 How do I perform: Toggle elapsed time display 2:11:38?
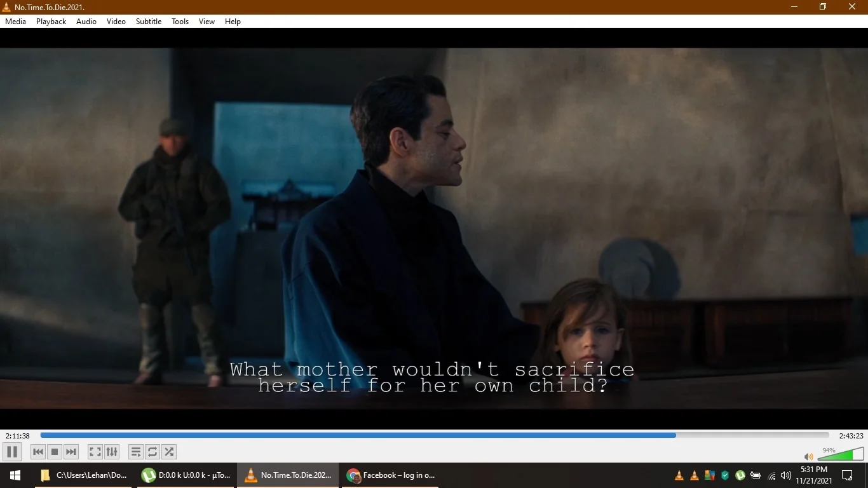click(x=18, y=436)
